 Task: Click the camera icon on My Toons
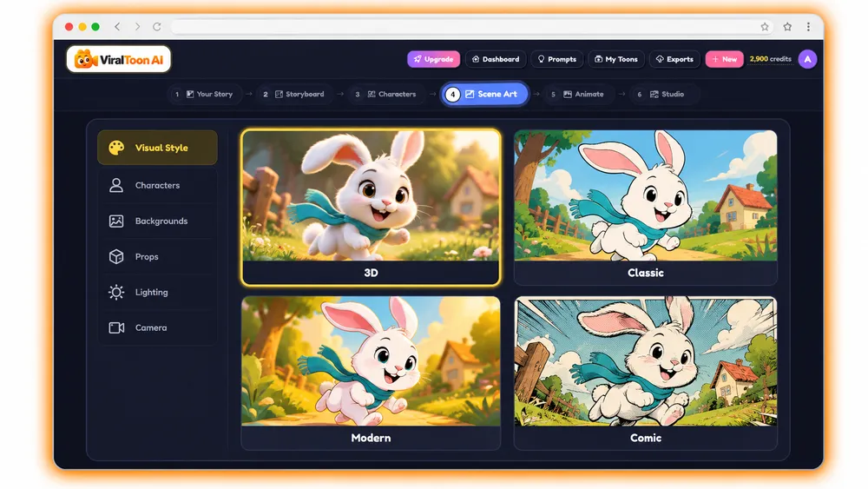click(x=598, y=59)
